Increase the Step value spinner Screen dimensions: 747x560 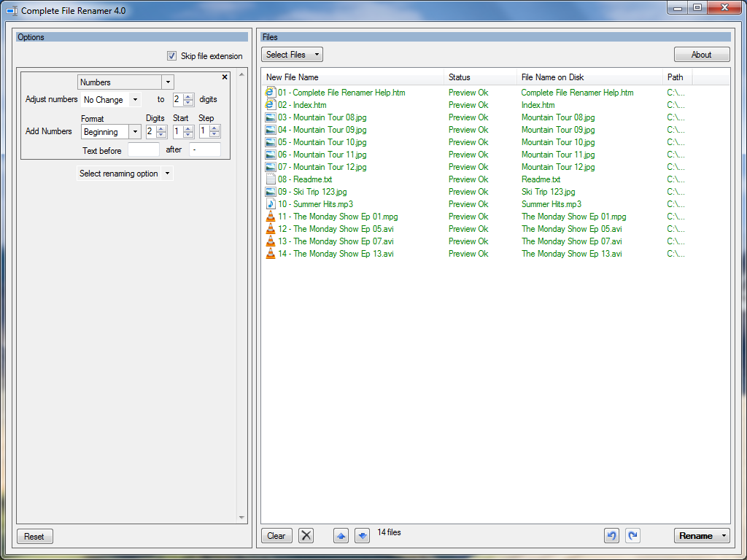click(214, 128)
